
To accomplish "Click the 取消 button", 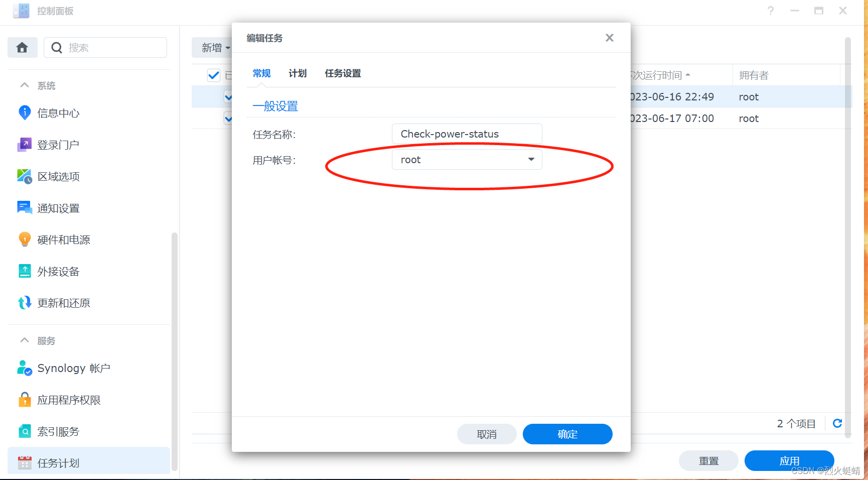I will [x=487, y=434].
